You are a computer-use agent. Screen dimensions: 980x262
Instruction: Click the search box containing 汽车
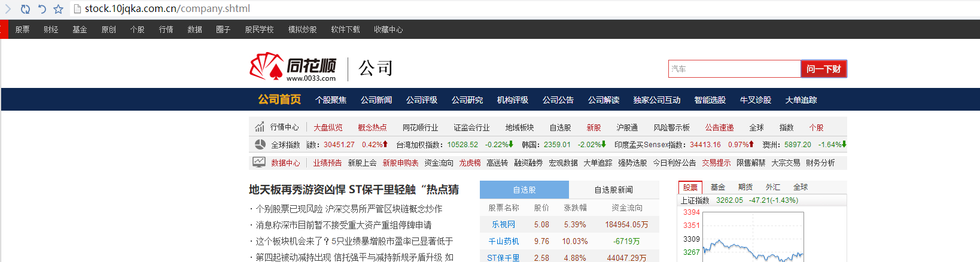point(734,69)
